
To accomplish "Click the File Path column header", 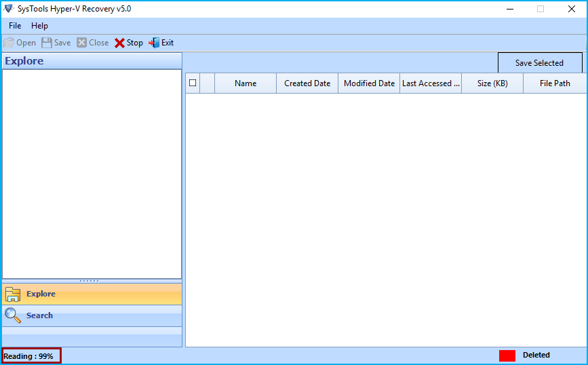I will tap(555, 83).
